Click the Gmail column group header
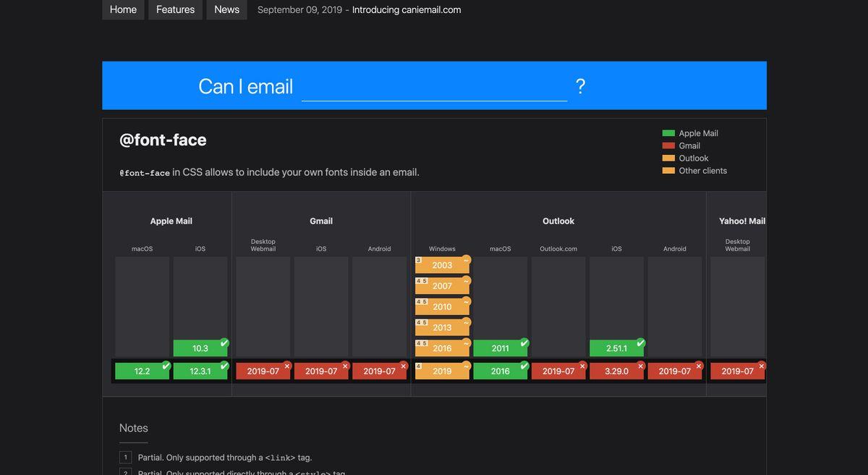Viewport: 868px width, 475px height. (x=321, y=221)
